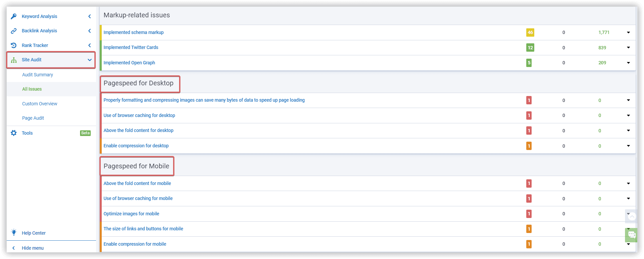Screen dimensions: 644x259
Task: Open Above the fold content for mobile link
Action: tap(137, 183)
